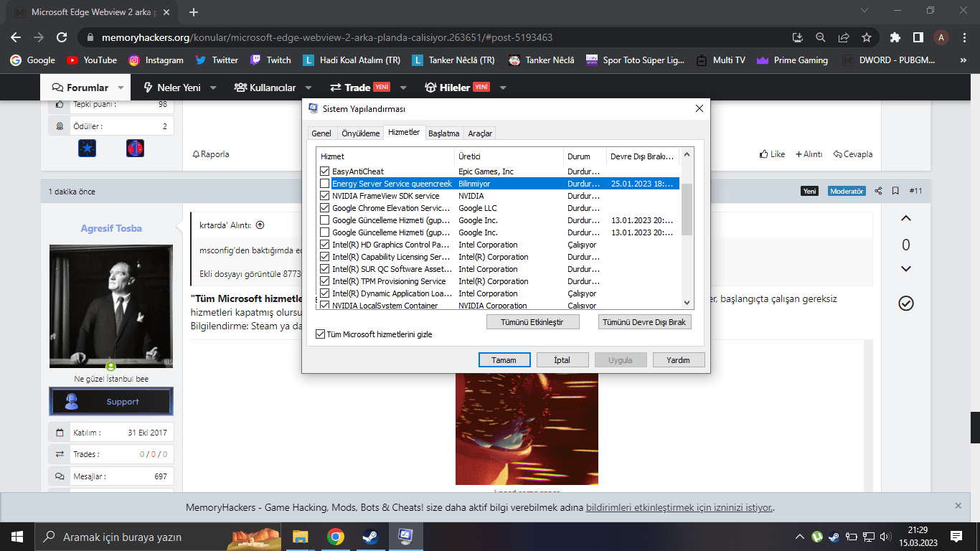Open the notification permission link in banner
980x551 pixels.
tap(679, 507)
